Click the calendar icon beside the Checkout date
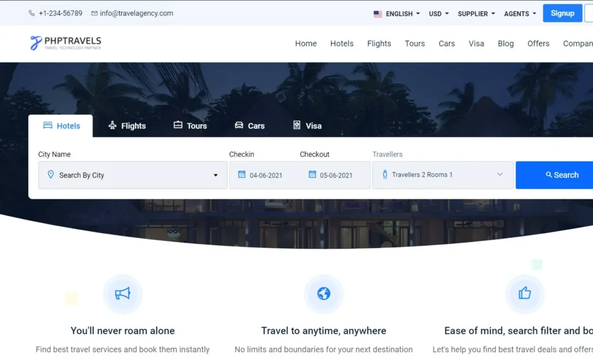This screenshot has height=364, width=593. click(x=312, y=174)
